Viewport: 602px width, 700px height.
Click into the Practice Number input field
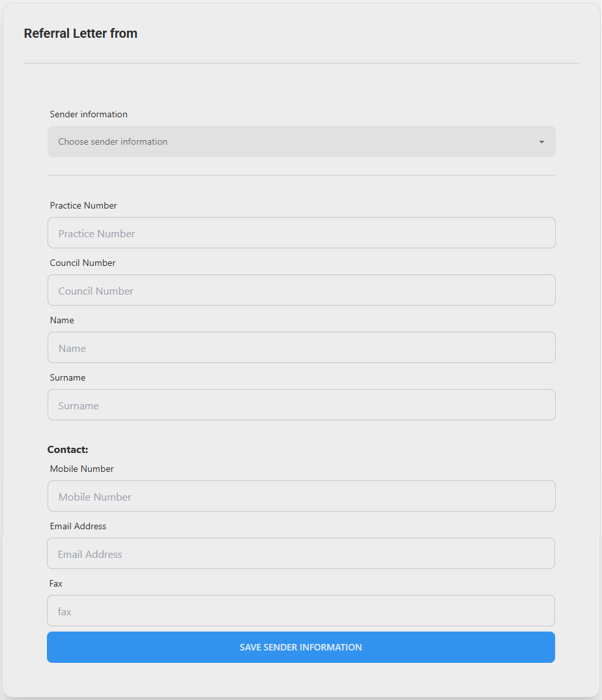pos(301,233)
